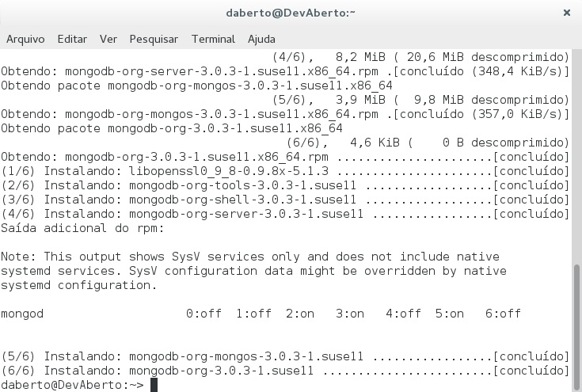The height and width of the screenshot is (392, 582).
Task: Click the daberto@DevAberto window title bar
Action: click(x=291, y=13)
